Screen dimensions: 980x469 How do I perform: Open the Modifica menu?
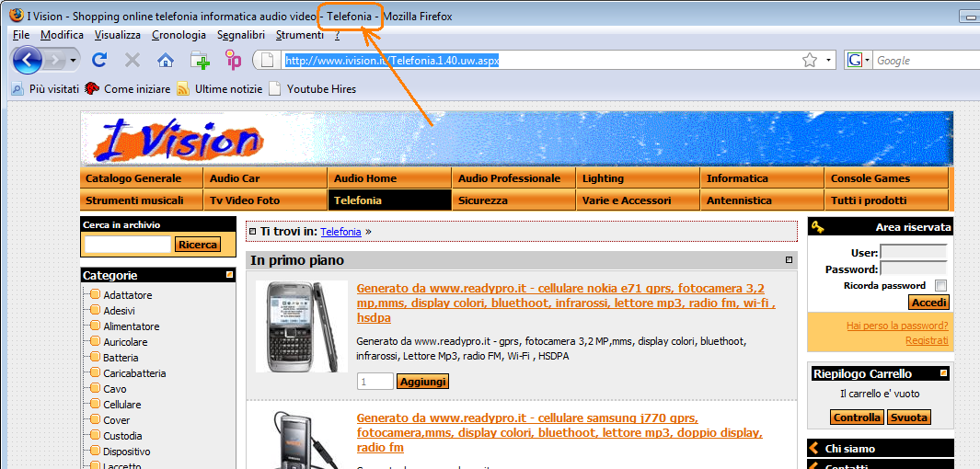coord(62,35)
